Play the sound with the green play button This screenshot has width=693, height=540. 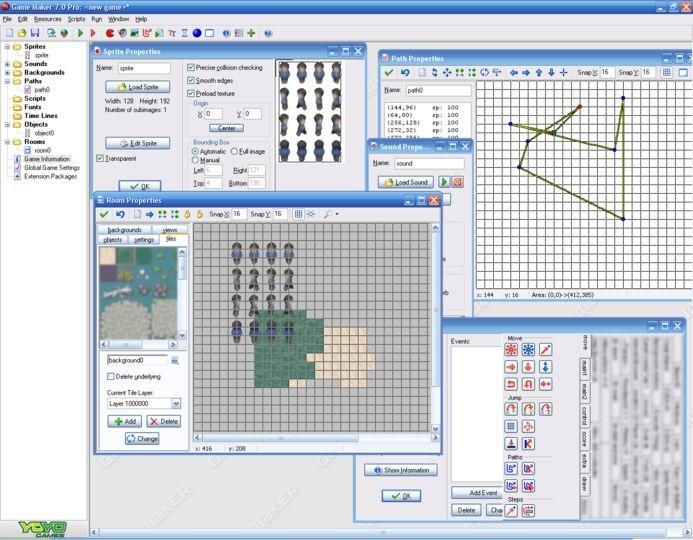[x=444, y=182]
